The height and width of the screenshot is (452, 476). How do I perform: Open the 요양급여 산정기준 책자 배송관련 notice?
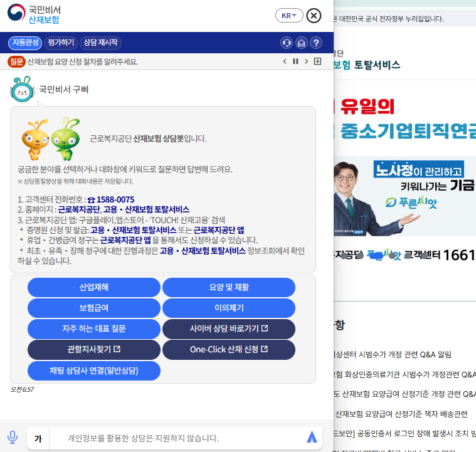click(401, 414)
